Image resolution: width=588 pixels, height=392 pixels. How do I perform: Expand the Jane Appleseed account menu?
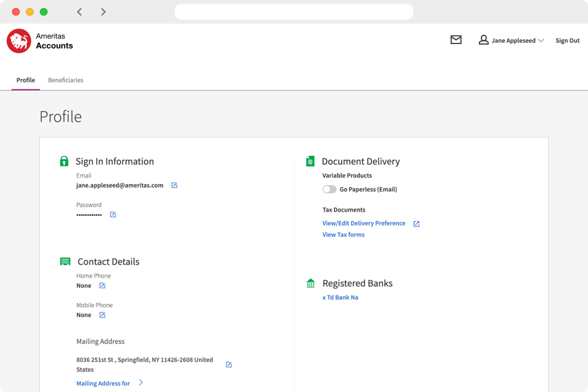pyautogui.click(x=511, y=40)
